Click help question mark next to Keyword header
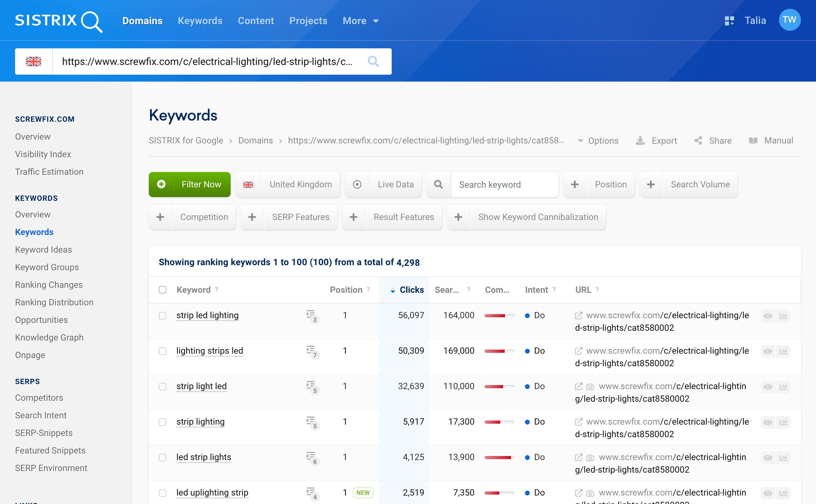The width and height of the screenshot is (816, 504). pos(216,289)
